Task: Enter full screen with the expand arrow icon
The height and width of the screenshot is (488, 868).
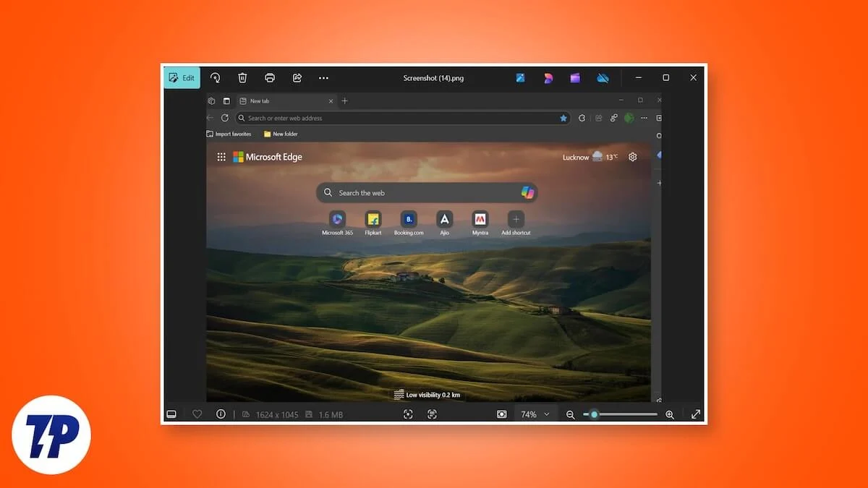Action: (x=695, y=414)
